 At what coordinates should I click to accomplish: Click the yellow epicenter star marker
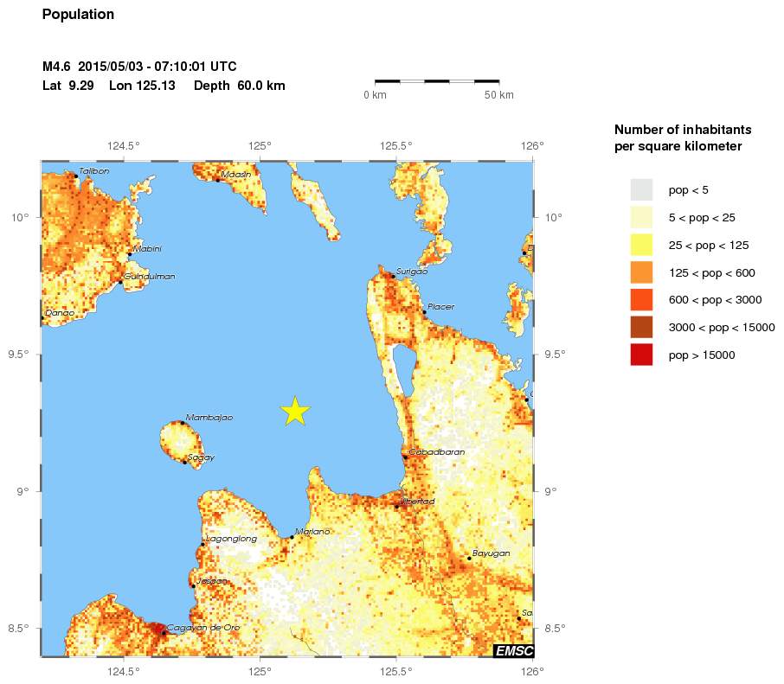tap(295, 412)
